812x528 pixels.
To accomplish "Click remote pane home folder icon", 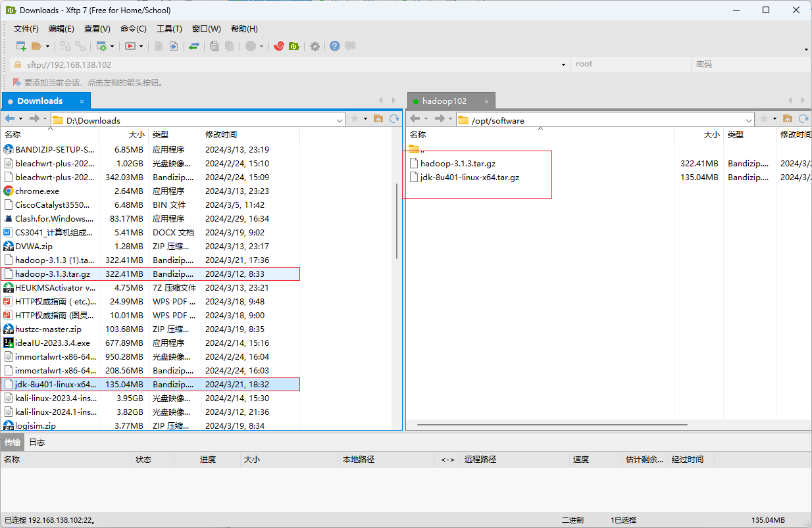I will pyautogui.click(x=788, y=119).
